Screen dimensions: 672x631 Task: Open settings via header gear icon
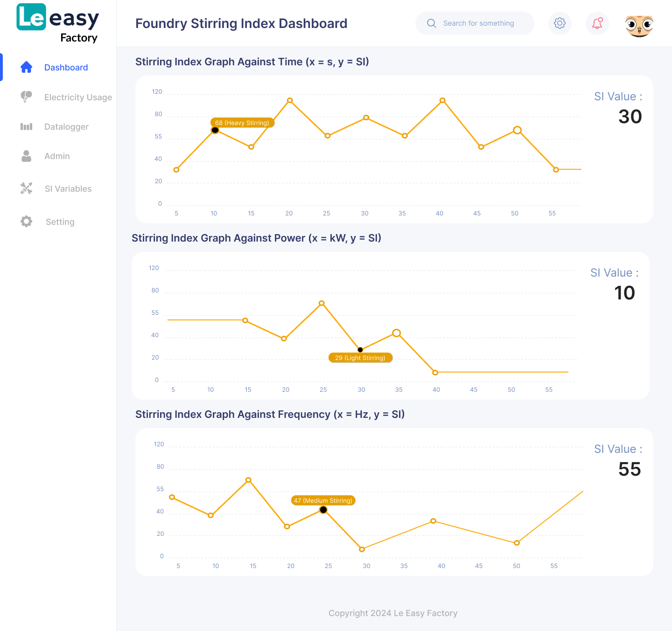coord(560,23)
